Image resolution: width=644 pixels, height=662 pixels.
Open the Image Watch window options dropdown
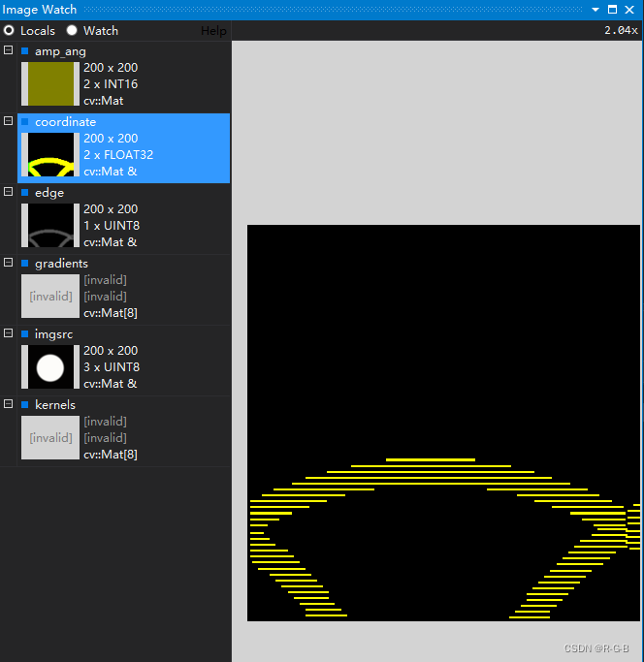(596, 10)
